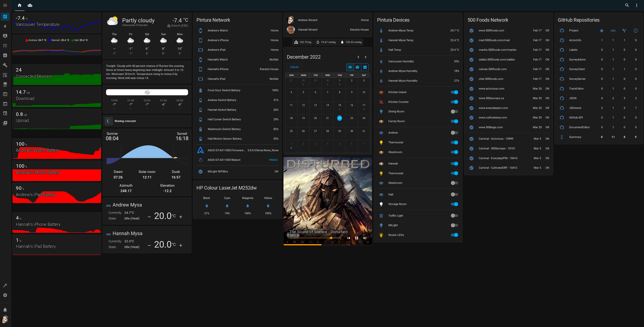Image resolution: width=644 pixels, height=327 pixels.
Task: Click the TODAY calendar button
Action: point(294,67)
